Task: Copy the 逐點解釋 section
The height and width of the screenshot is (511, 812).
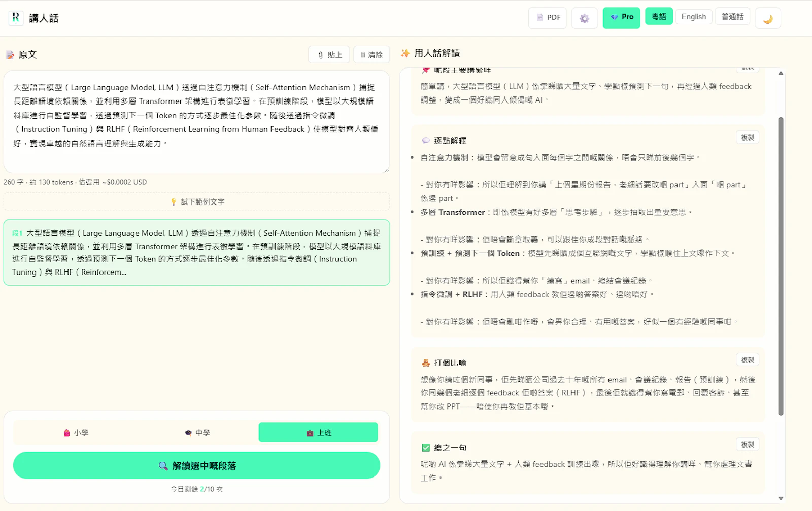Action: tap(747, 138)
